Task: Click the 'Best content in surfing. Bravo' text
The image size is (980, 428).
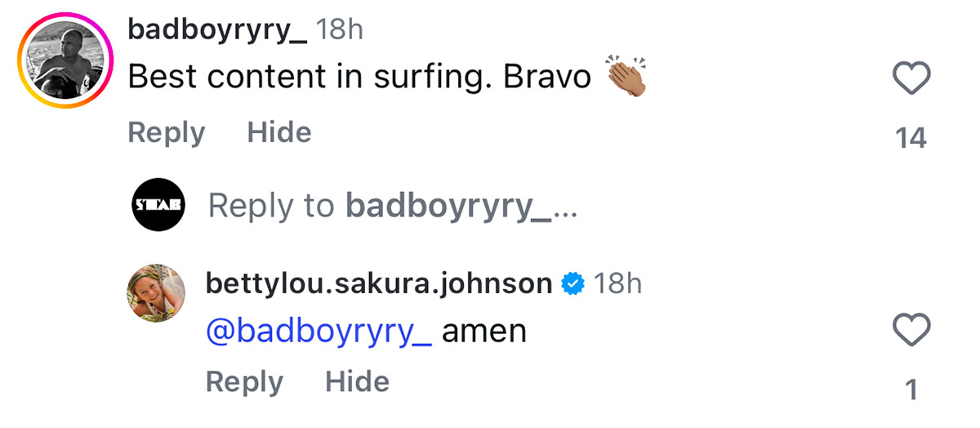Action: coord(359,78)
